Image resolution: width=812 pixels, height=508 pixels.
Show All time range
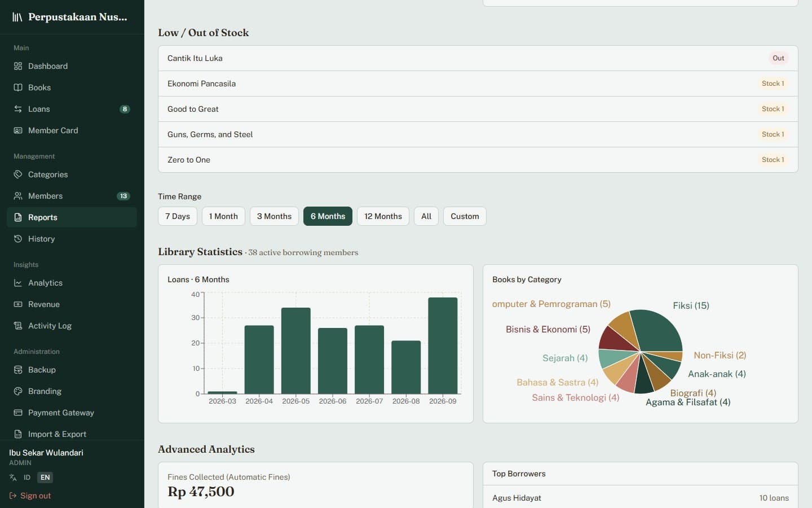tap(426, 216)
